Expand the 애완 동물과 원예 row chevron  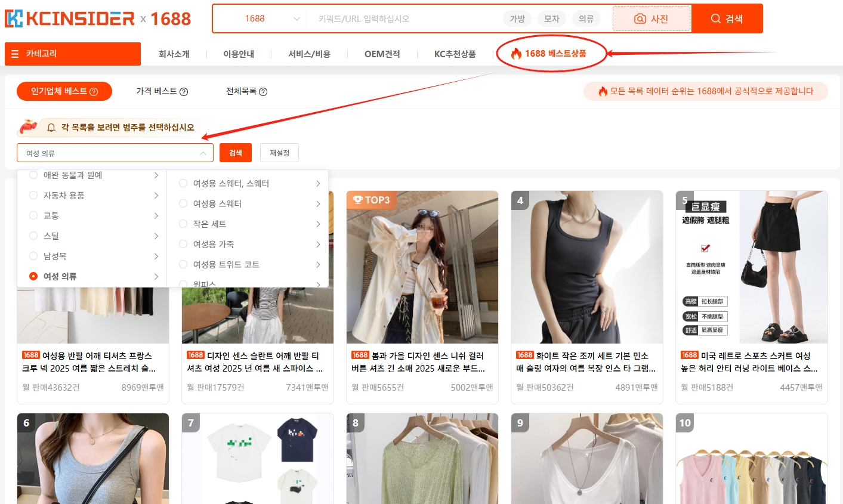tap(156, 175)
